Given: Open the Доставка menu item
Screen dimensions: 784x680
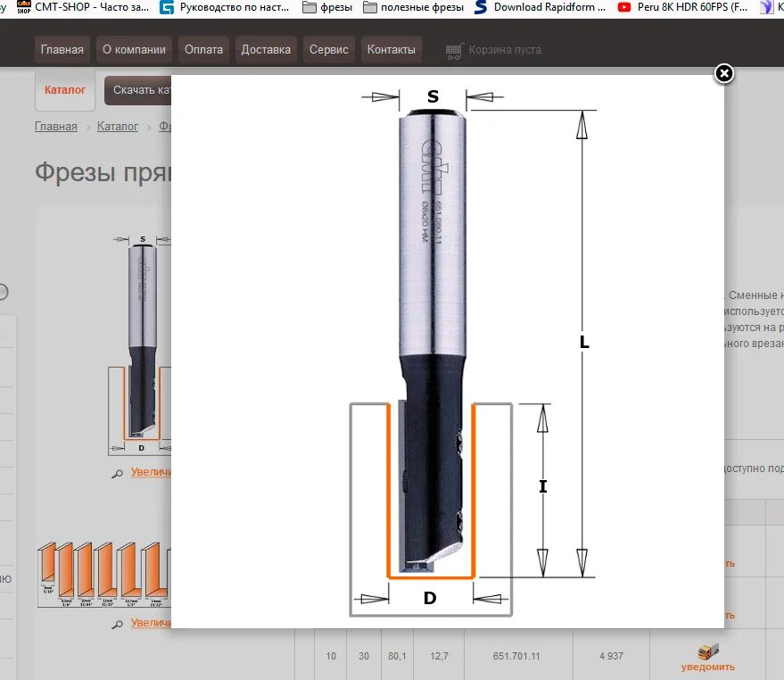Looking at the screenshot, I should click(x=266, y=50).
